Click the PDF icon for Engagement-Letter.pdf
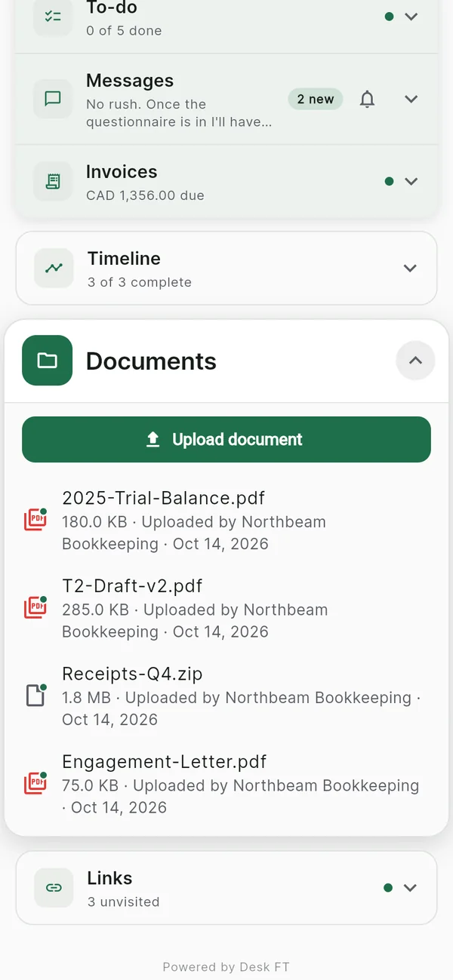The image size is (453, 980). [35, 784]
